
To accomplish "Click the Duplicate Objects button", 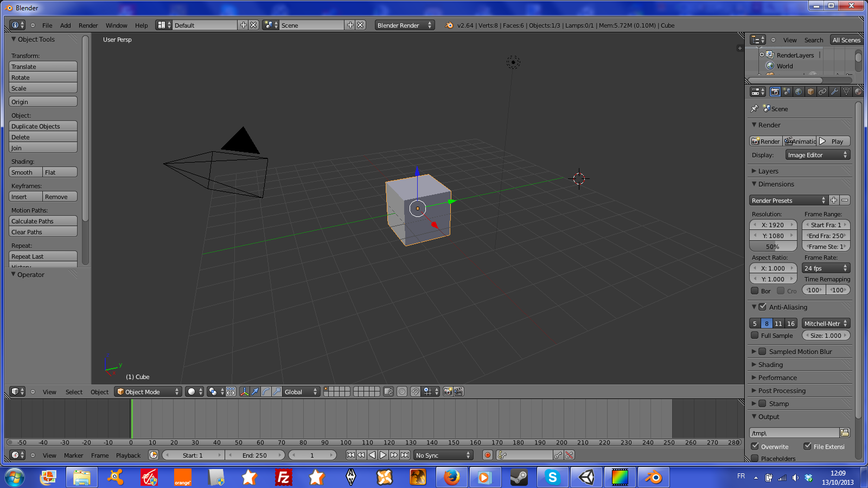I will 43,126.
